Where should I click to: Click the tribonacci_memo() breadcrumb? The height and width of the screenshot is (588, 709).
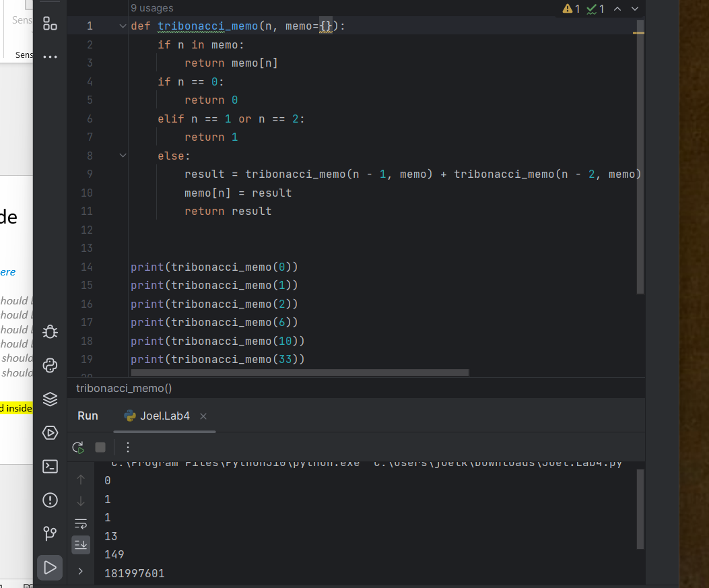[x=124, y=388]
